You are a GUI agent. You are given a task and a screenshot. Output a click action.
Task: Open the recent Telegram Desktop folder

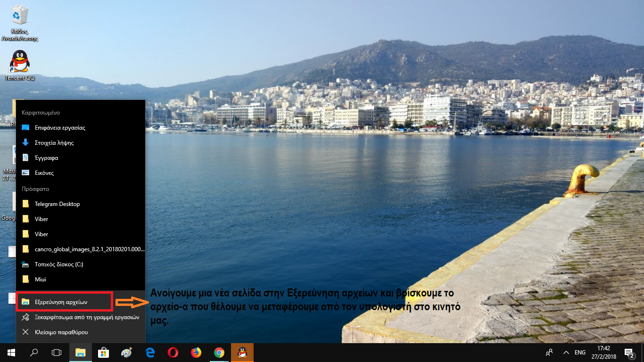tap(57, 204)
